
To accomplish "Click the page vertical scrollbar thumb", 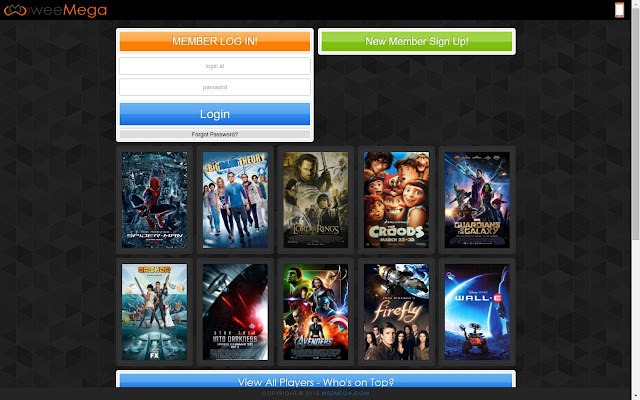I will 636,122.
